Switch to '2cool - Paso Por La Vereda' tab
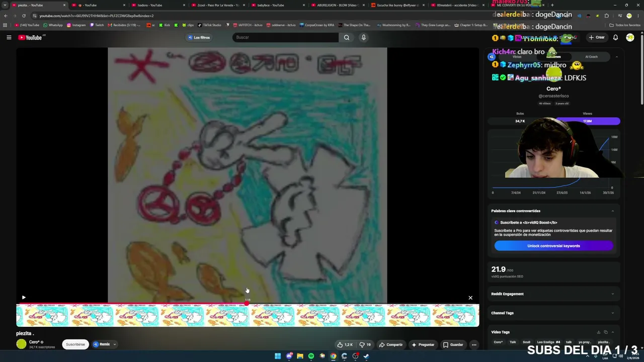The image size is (644, 362). (218, 5)
